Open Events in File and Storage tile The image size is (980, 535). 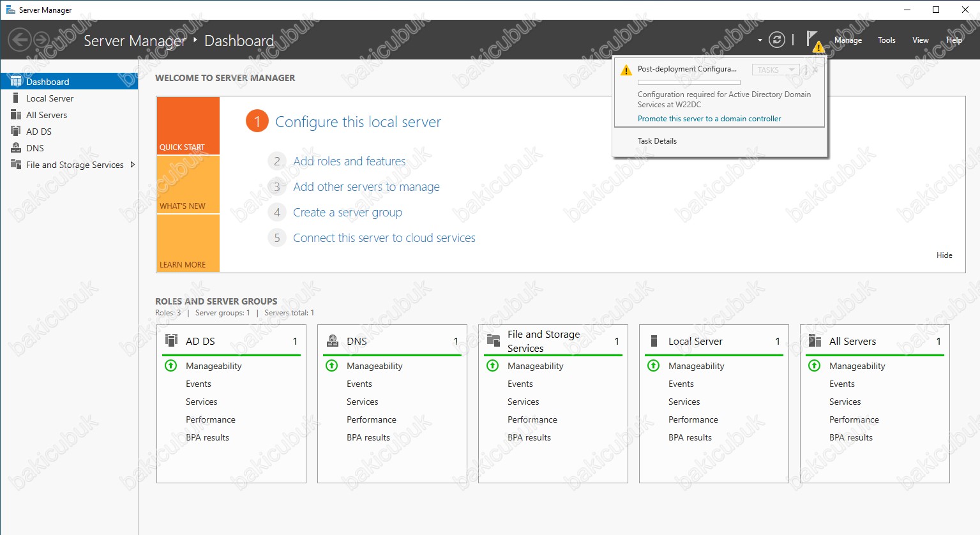click(520, 384)
